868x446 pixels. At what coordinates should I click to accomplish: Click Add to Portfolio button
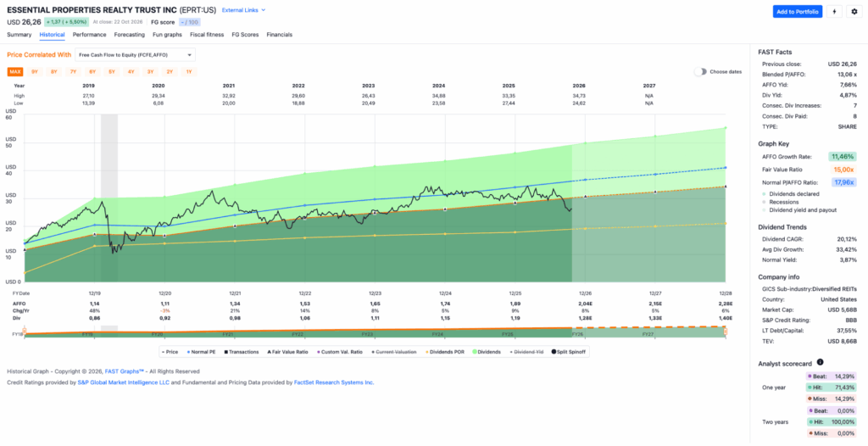(797, 12)
